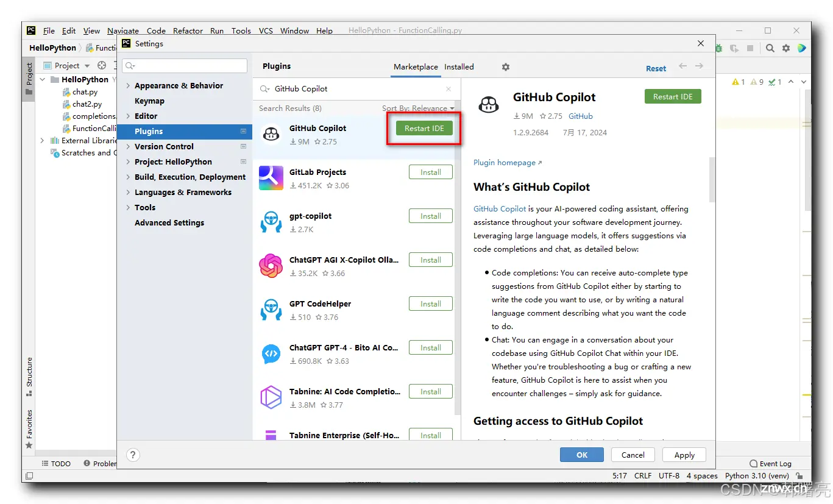This screenshot has height=504, width=833.
Task: Click the large GitHub Copilot logo in details
Action: 489,105
